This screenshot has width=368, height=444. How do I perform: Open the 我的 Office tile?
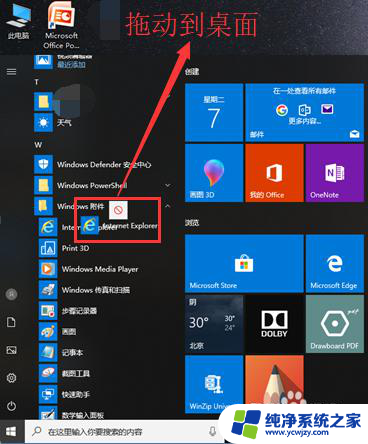pyautogui.click(x=274, y=173)
